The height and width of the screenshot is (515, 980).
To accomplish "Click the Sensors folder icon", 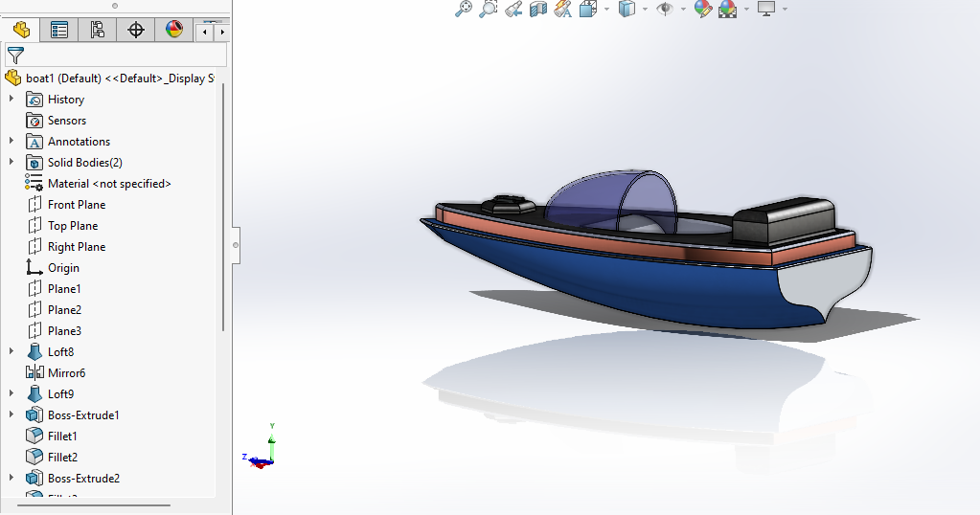I will 34,121.
